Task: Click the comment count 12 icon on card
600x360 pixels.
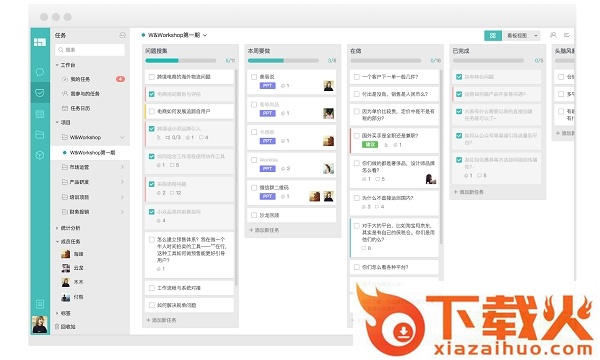Action: point(173,193)
